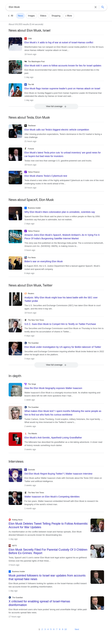
Task: Open the More search categories dropdown
Action: [68, 16]
